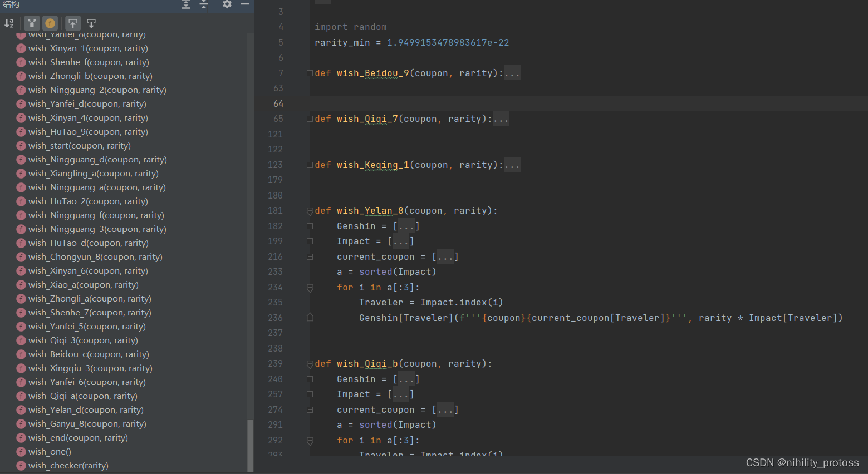Click function icon beside wish_Yanfei_d

coord(21,104)
